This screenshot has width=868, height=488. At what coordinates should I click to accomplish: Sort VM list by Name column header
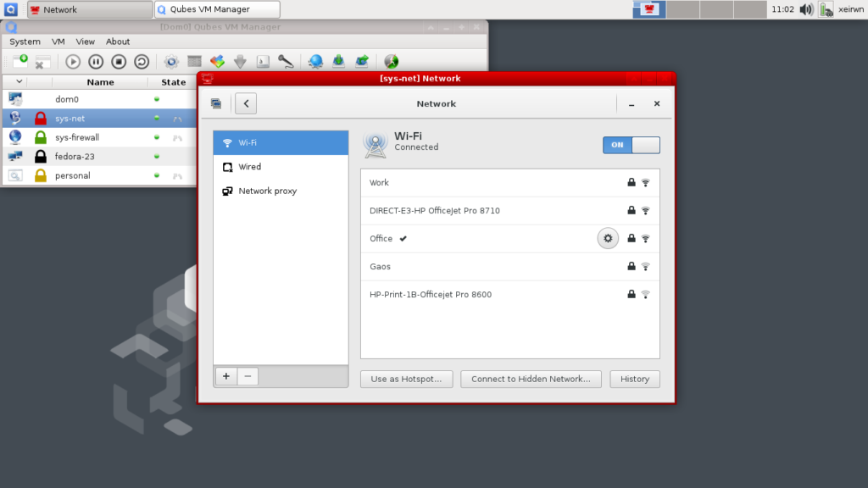click(x=100, y=82)
